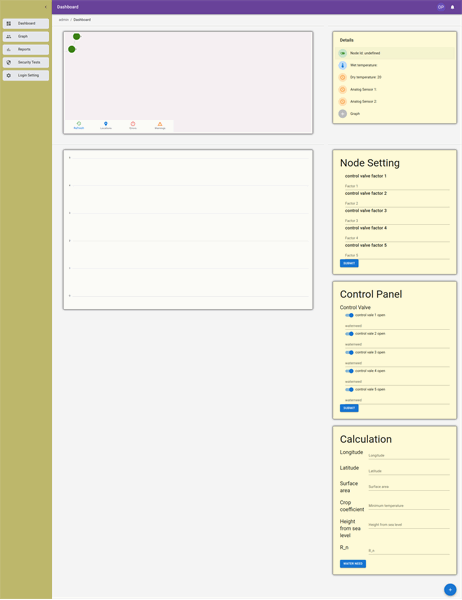Click the Refresh icon below the map

pos(79,124)
